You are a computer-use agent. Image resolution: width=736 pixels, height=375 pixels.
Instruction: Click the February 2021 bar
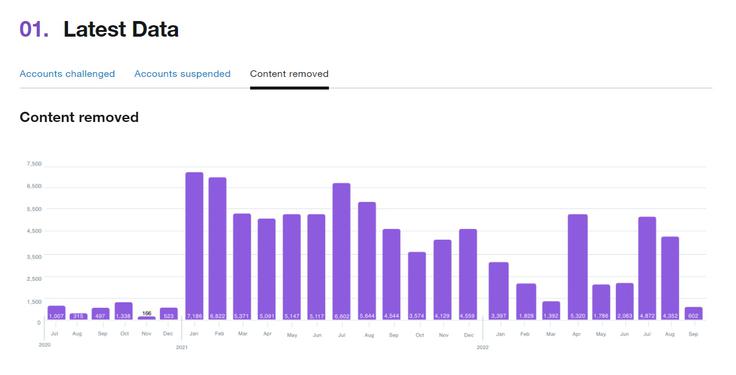point(217,249)
